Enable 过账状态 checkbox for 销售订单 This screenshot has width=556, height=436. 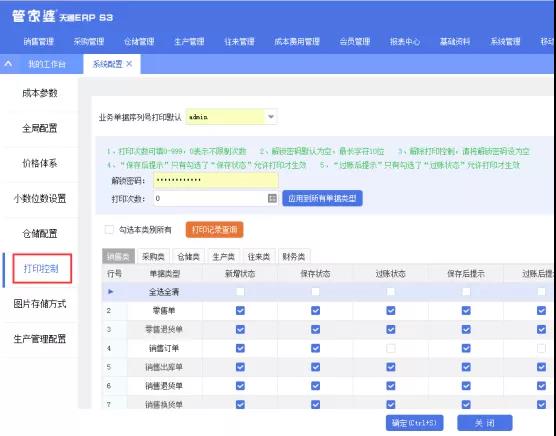[x=390, y=348]
